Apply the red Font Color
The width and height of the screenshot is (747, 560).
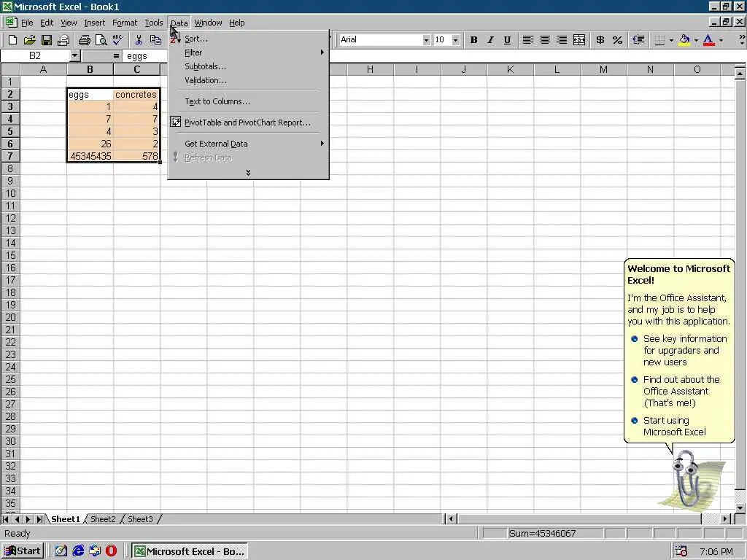[x=709, y=40]
